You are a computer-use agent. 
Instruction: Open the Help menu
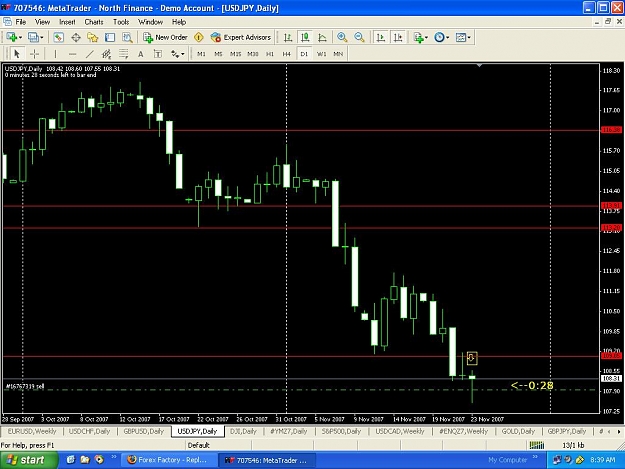(x=179, y=22)
